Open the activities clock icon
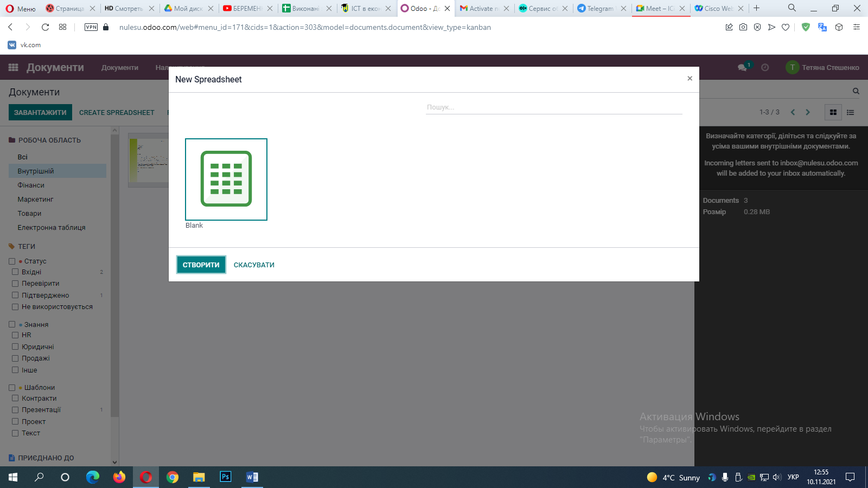This screenshot has width=868, height=488. [765, 67]
